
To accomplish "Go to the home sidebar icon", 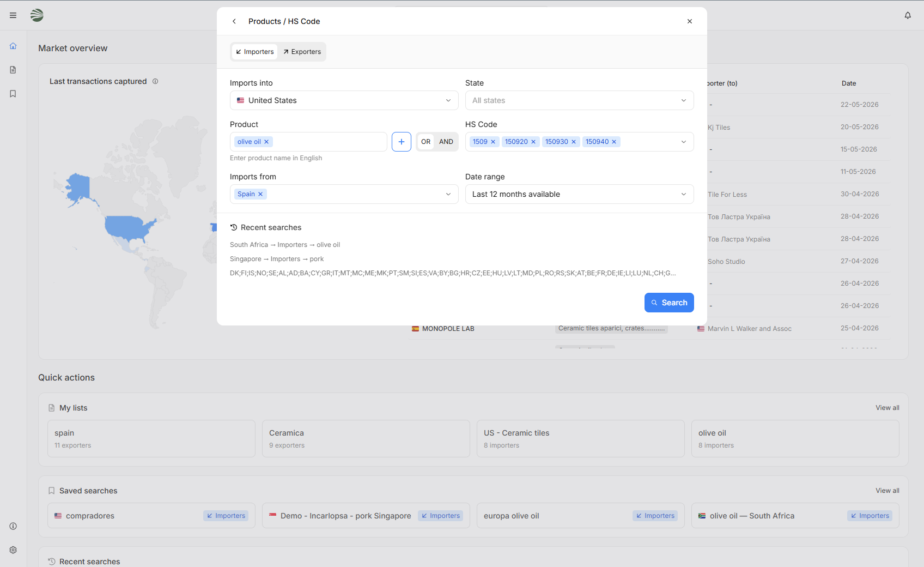I will click(x=13, y=46).
